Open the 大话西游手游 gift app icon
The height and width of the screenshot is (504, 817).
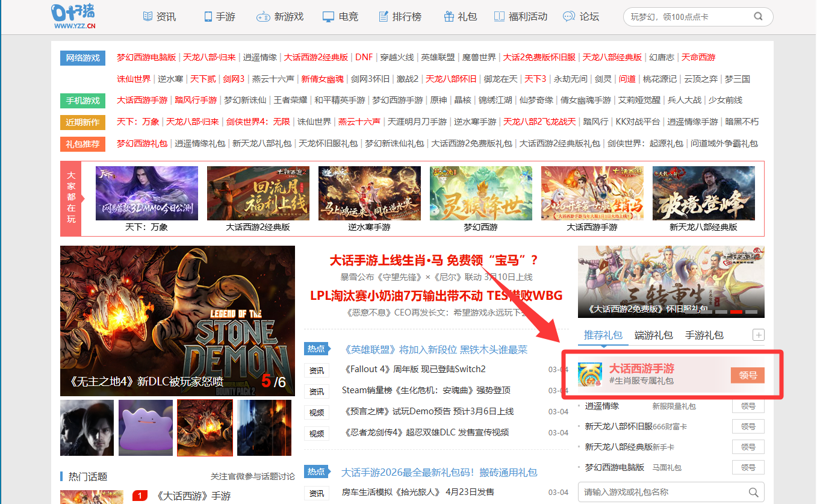point(590,375)
